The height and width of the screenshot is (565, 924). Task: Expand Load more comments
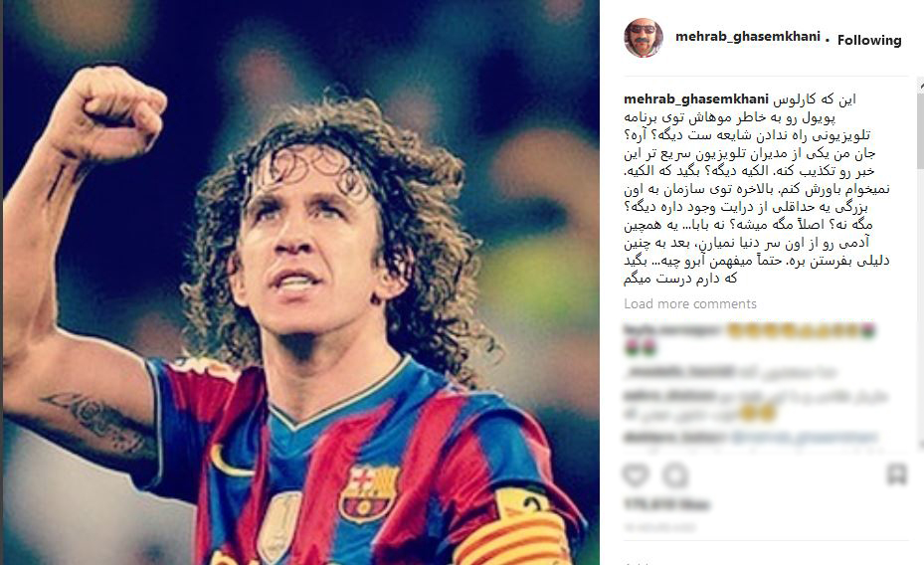pyautogui.click(x=690, y=304)
